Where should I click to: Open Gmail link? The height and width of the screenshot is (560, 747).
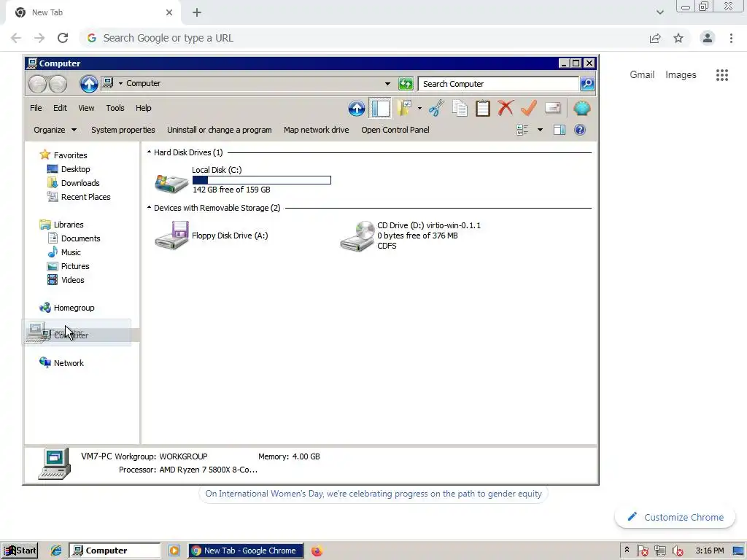(642, 75)
